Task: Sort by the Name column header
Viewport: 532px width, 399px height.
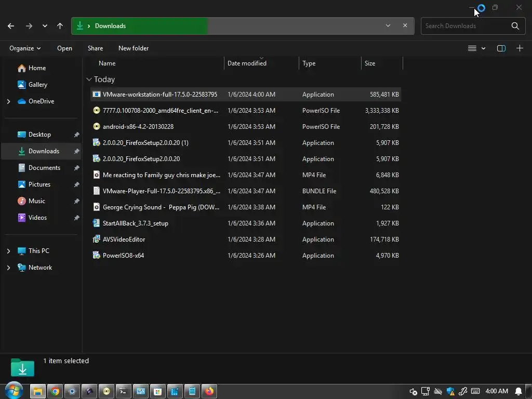Action: pyautogui.click(x=107, y=63)
